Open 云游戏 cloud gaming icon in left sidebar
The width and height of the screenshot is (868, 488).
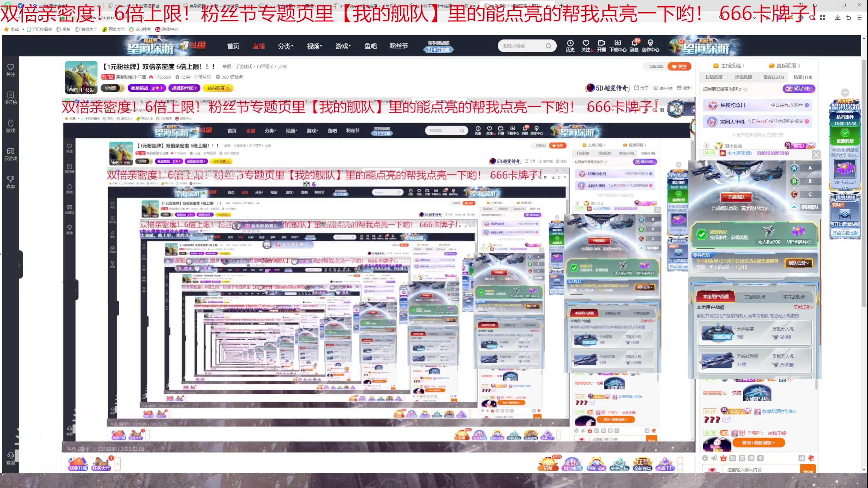[x=11, y=154]
